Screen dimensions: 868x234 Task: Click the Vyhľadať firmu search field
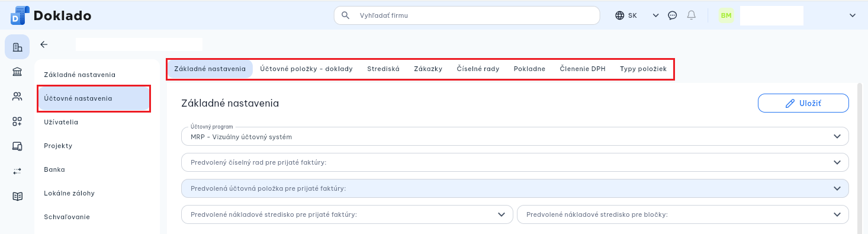point(467,15)
